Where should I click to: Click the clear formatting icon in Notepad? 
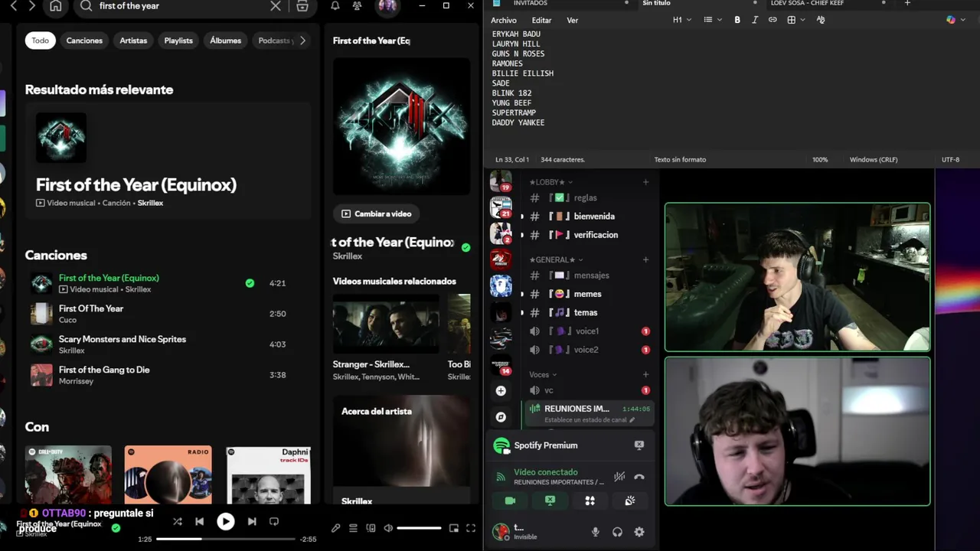coord(821,20)
